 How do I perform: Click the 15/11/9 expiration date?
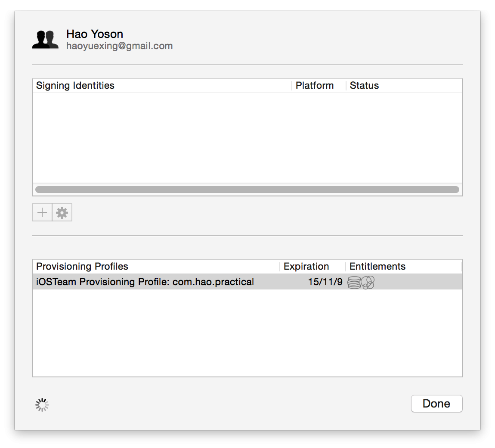coord(325,282)
